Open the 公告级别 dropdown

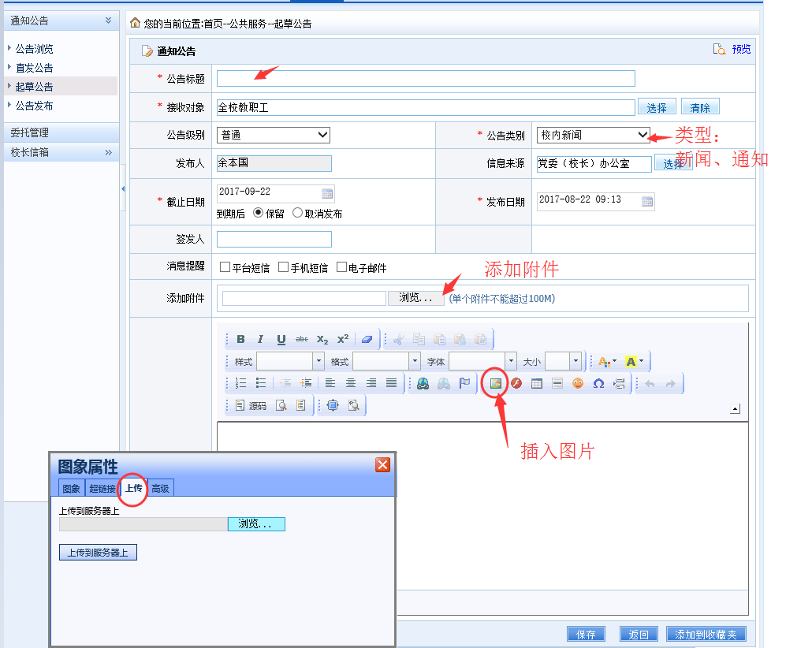[x=273, y=135]
